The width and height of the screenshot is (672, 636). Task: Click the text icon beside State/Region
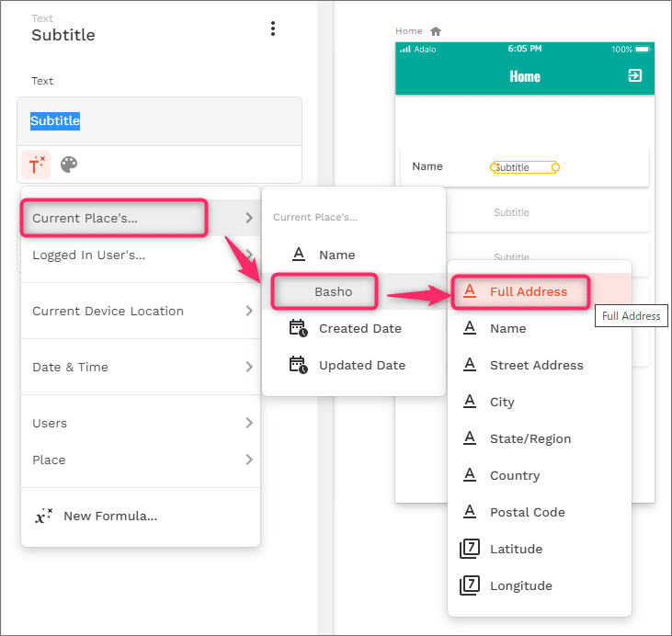pos(470,438)
